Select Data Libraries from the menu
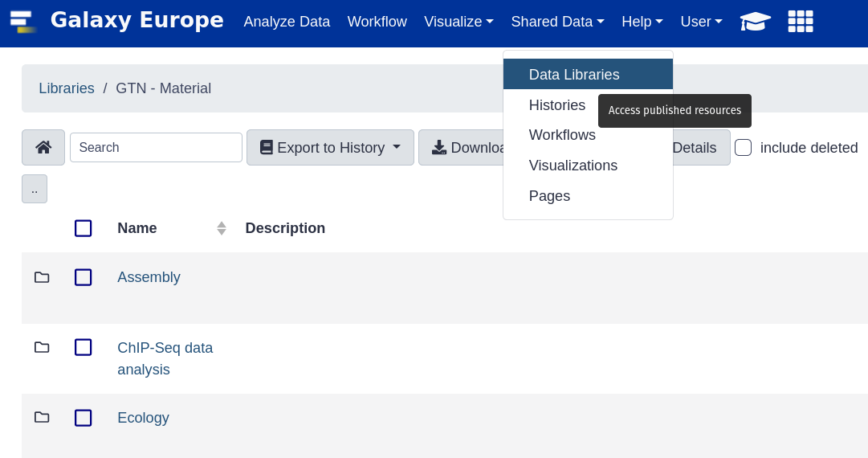This screenshot has width=868, height=458. pos(588,74)
